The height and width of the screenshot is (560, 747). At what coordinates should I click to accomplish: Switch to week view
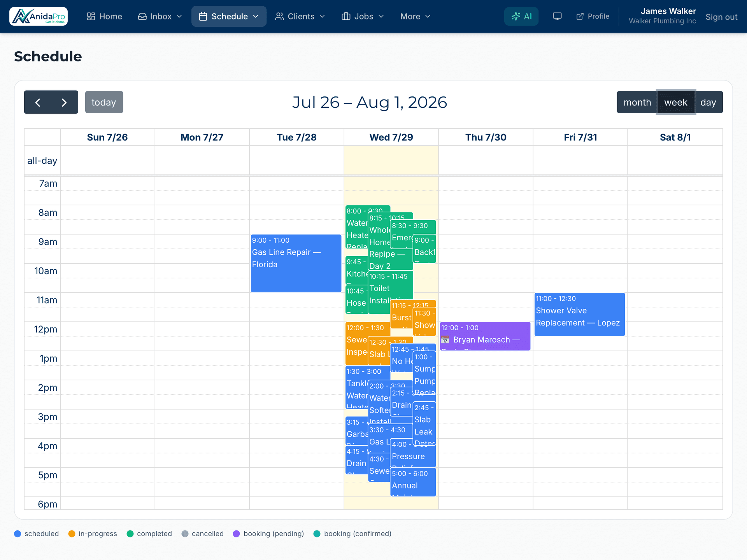(x=676, y=102)
